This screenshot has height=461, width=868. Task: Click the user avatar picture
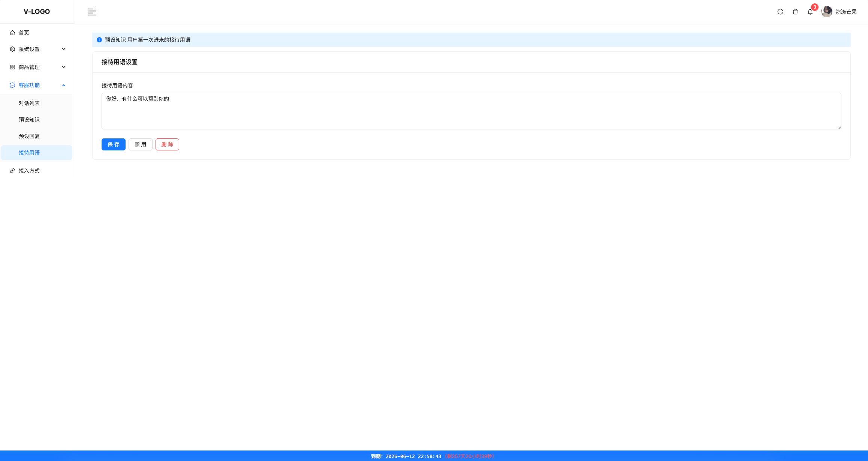point(826,12)
